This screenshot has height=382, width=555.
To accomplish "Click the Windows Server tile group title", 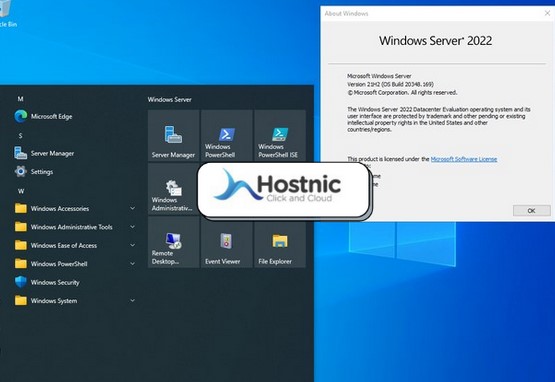I will (170, 99).
